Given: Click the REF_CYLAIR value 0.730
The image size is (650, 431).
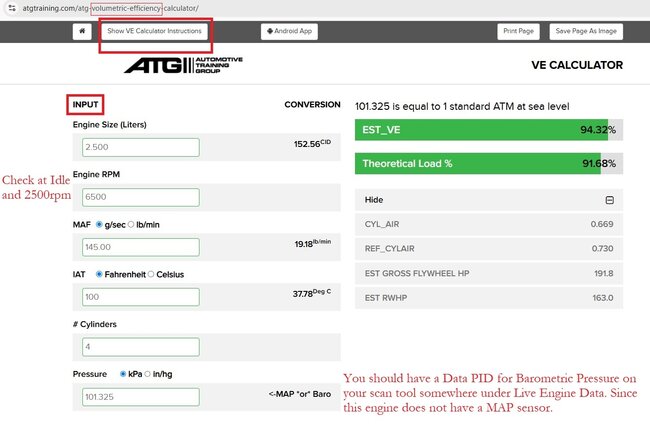Looking at the screenshot, I should tap(602, 249).
